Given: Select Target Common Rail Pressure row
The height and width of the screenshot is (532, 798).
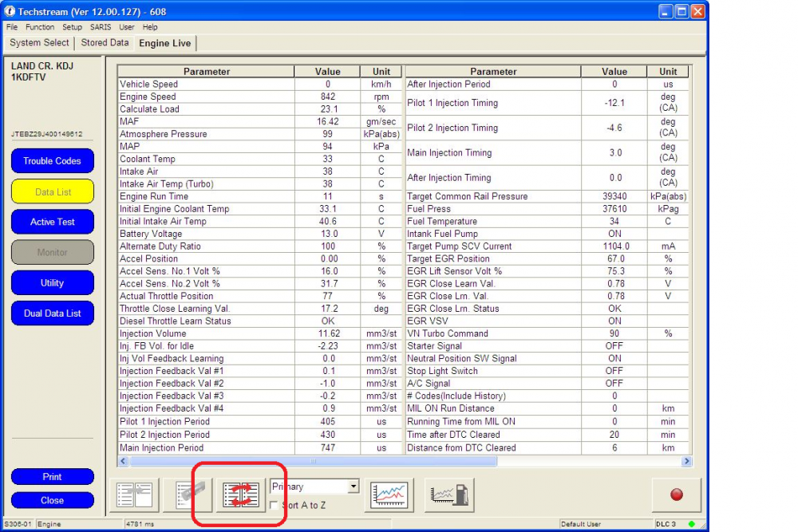Looking at the screenshot, I should (547, 196).
